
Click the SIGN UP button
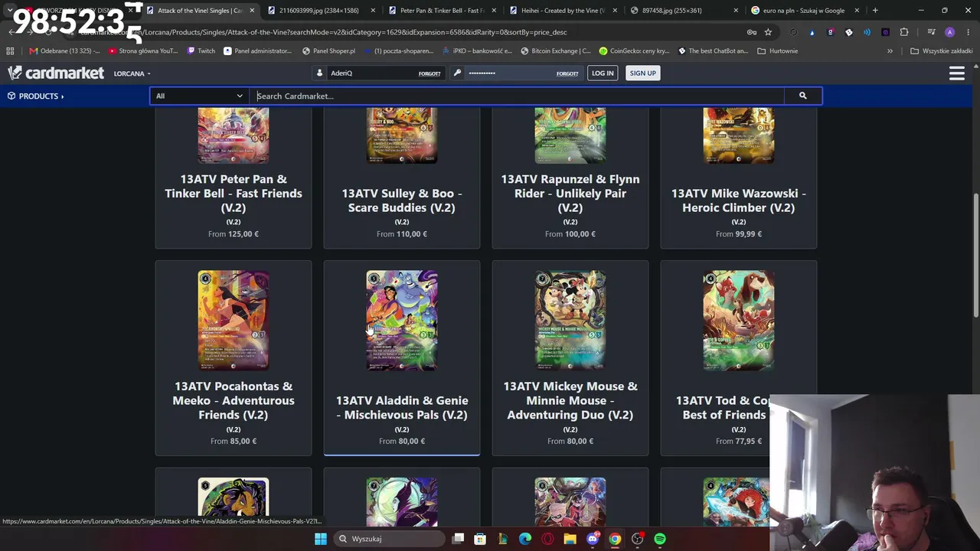point(642,73)
